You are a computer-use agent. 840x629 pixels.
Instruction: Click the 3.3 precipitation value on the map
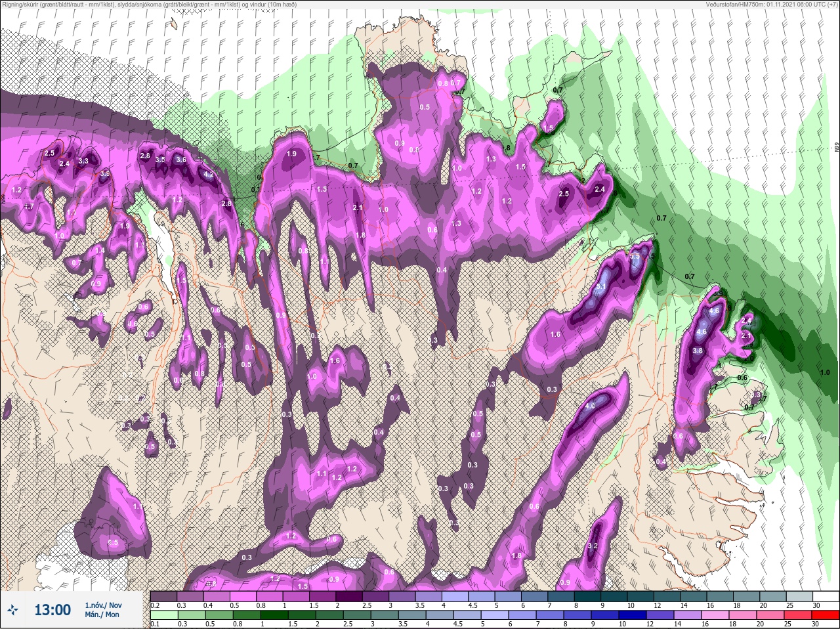coord(83,161)
